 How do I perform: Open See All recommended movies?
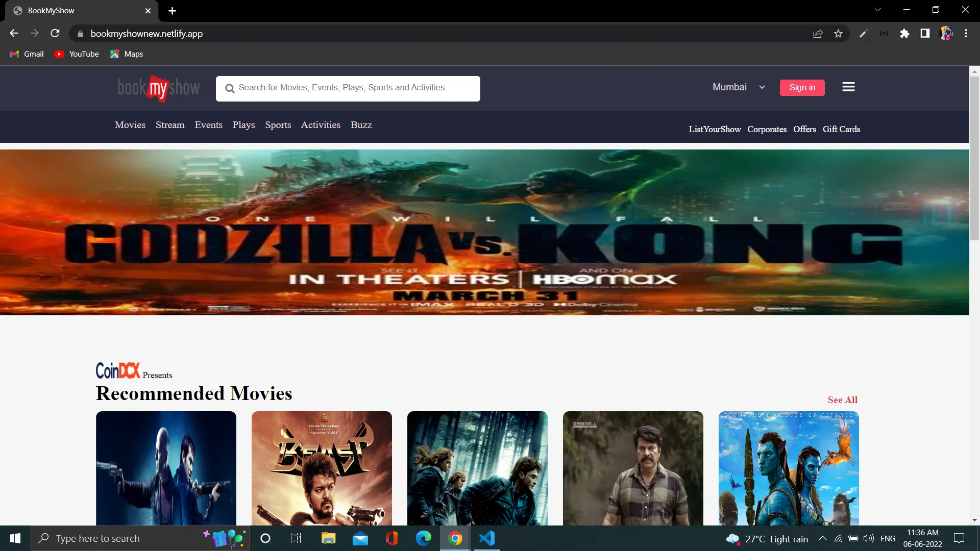coord(842,400)
